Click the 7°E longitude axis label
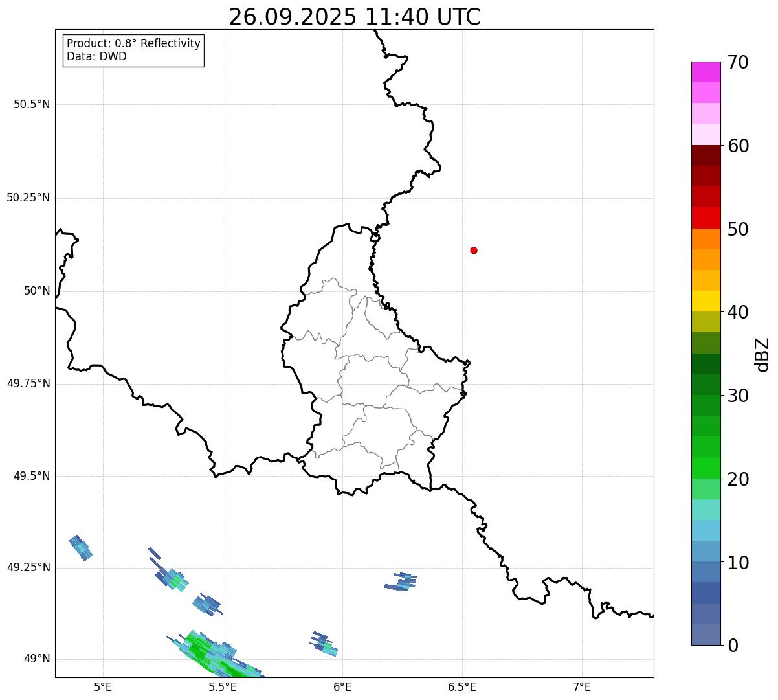Image resolution: width=778 pixels, height=700 pixels. click(x=583, y=686)
